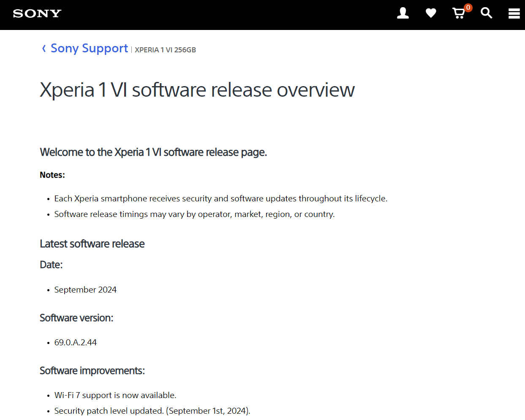Click the Xperia 1 VI software release overview title
Screen dimensions: 525x420
point(197,90)
